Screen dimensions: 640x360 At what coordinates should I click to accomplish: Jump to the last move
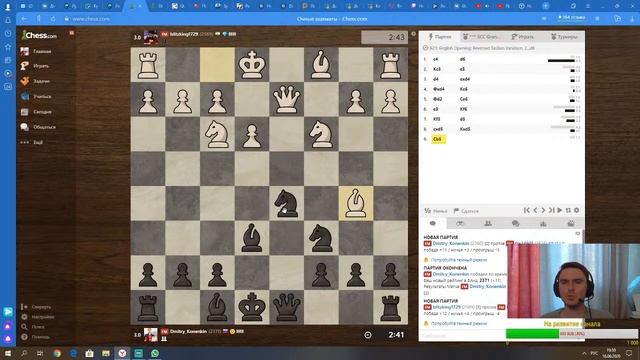[x=551, y=210]
